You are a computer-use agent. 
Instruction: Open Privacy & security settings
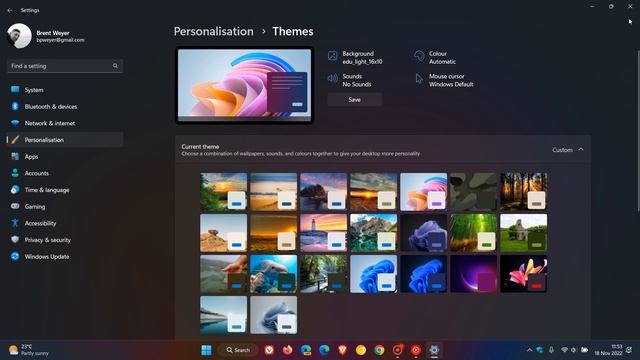(x=65, y=240)
